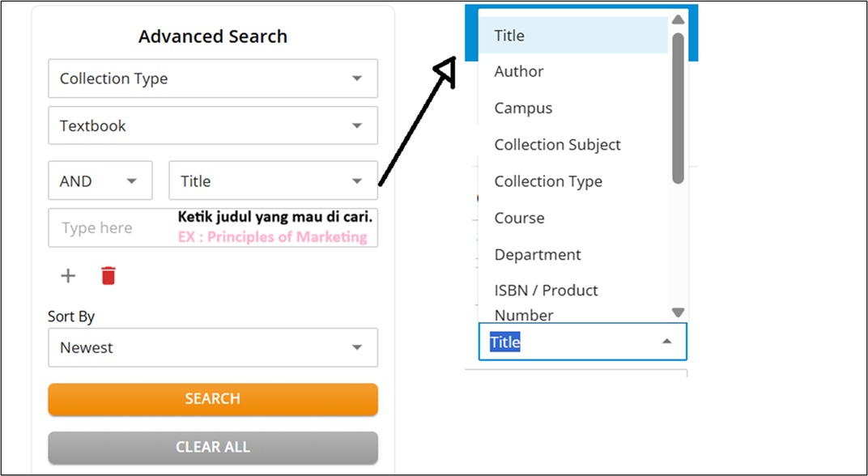Click the red trash delete icon
This screenshot has height=476, width=868.
tap(108, 276)
